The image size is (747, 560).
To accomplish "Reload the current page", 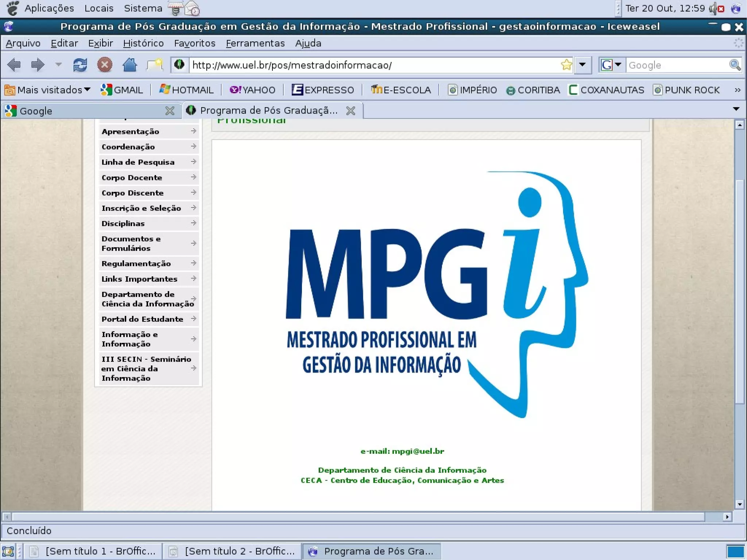I will 80,65.
